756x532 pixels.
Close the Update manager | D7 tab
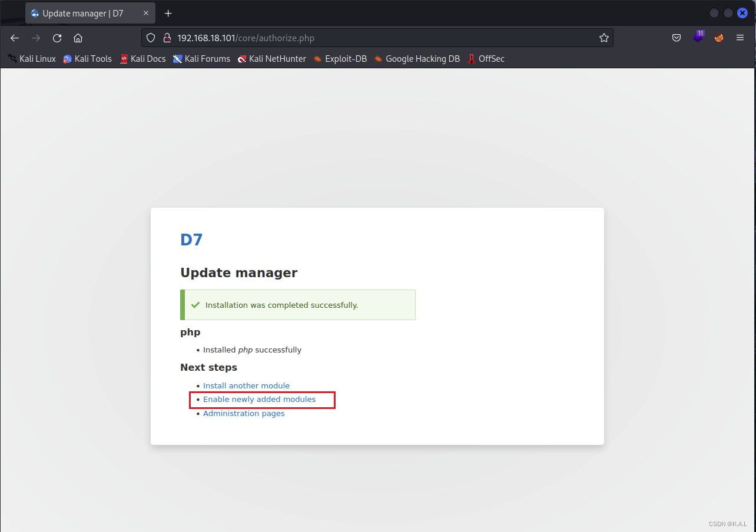tap(146, 13)
